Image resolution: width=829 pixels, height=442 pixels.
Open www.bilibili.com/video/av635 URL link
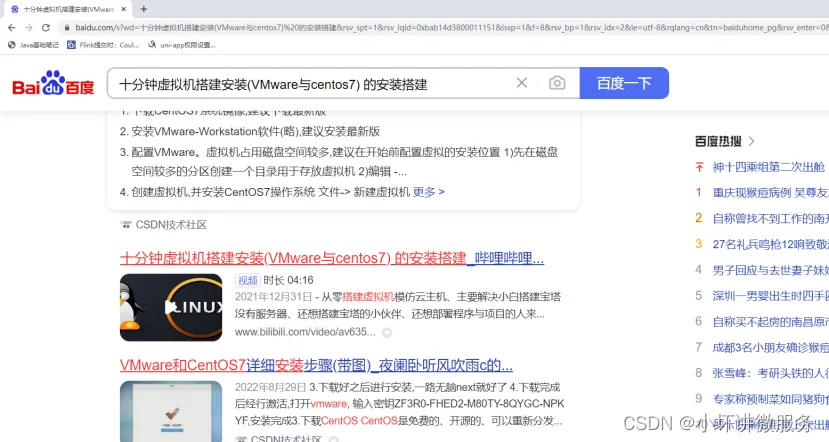(x=305, y=332)
